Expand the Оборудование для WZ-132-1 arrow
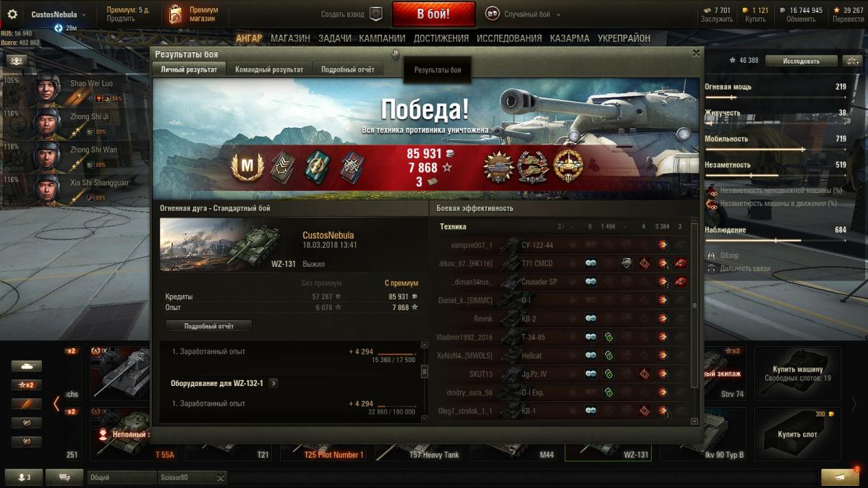868x488 pixels. point(273,383)
